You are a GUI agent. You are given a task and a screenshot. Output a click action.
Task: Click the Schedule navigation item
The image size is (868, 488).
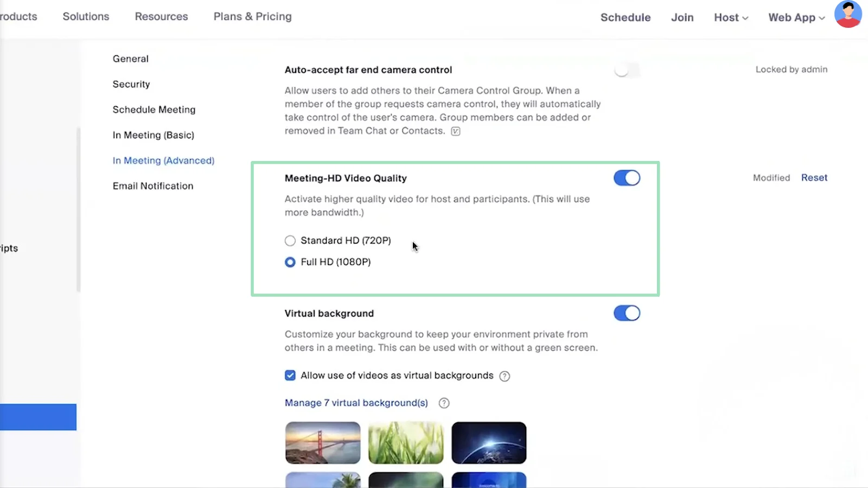pos(625,17)
